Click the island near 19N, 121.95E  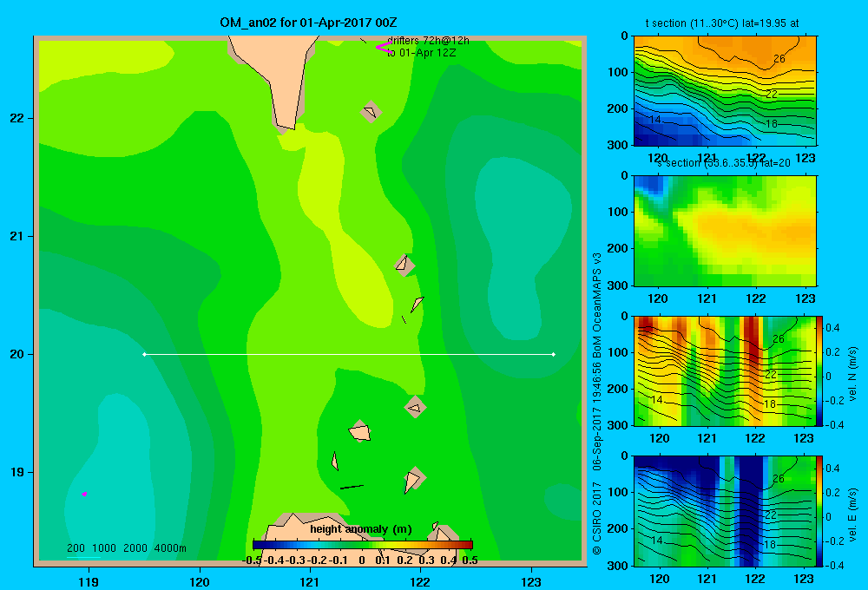point(414,479)
